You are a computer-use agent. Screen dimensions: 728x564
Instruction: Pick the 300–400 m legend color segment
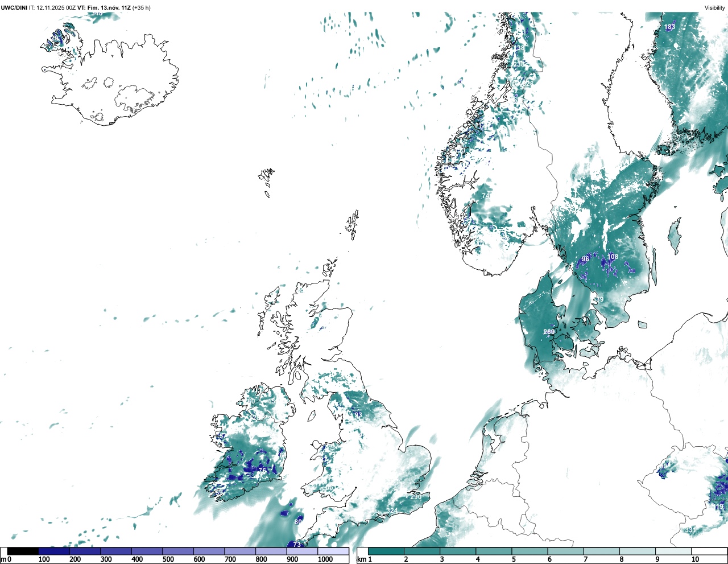pyautogui.click(x=116, y=551)
